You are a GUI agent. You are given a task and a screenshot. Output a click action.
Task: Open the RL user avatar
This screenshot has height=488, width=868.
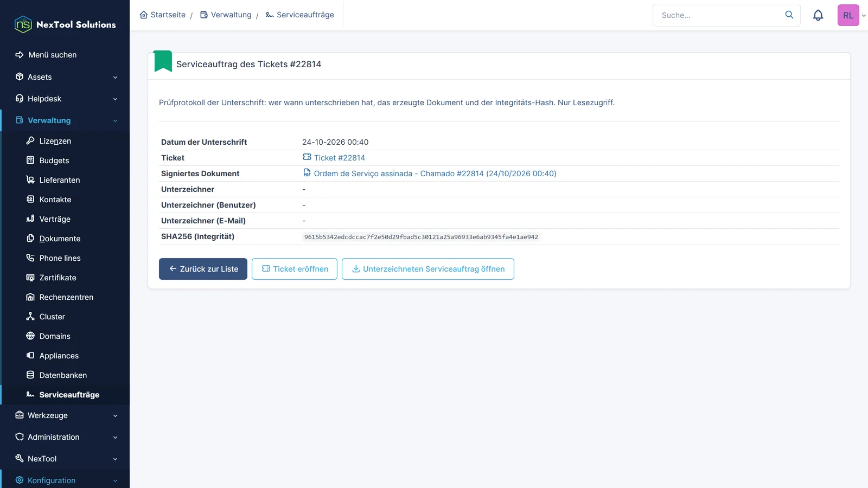[x=848, y=15]
